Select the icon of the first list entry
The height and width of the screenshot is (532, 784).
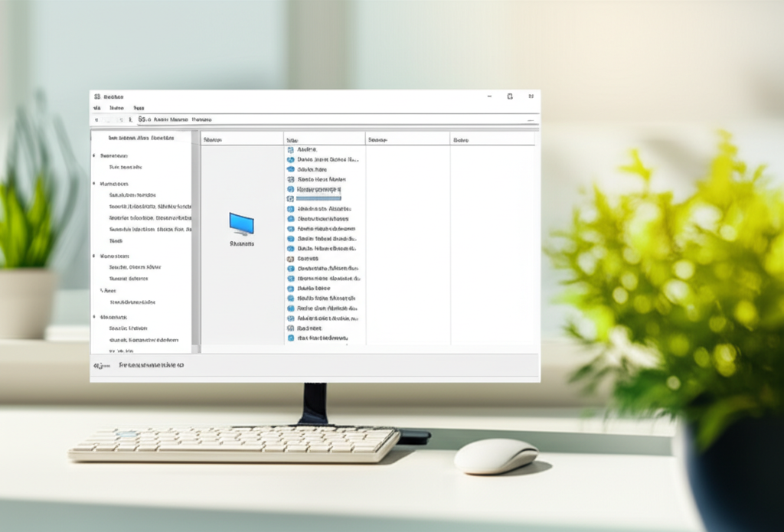point(290,150)
